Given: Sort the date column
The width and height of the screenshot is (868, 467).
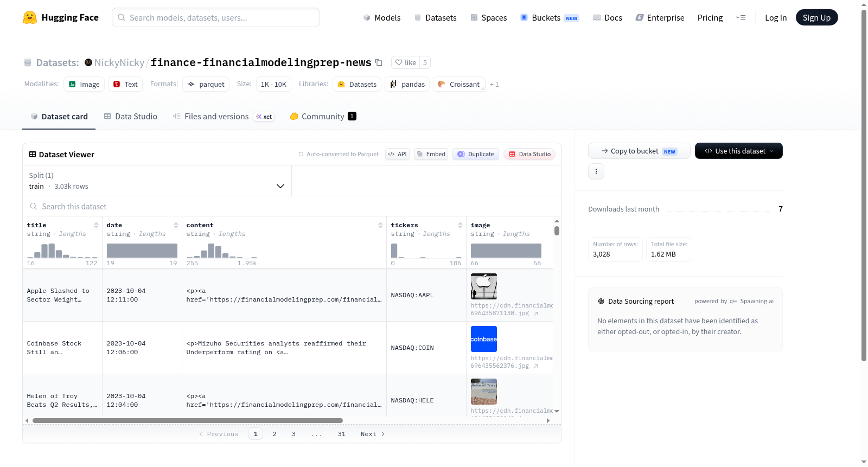Looking at the screenshot, I should point(176,225).
